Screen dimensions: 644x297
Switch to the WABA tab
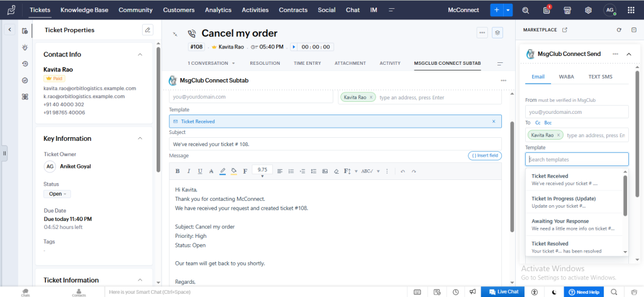coord(567,76)
